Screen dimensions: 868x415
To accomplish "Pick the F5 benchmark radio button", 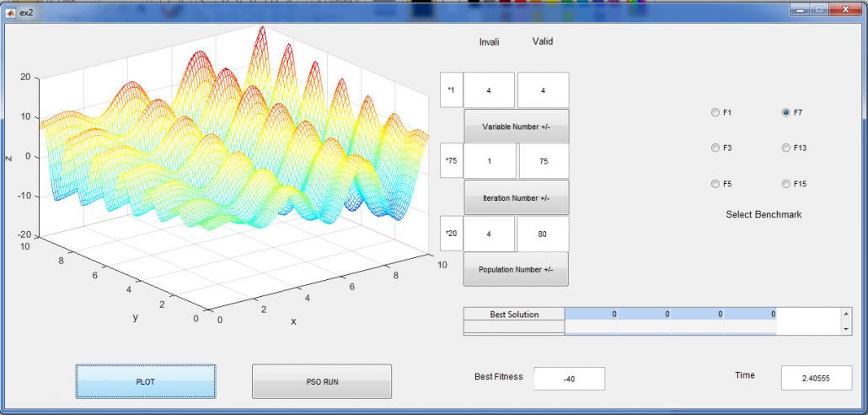I will point(715,184).
